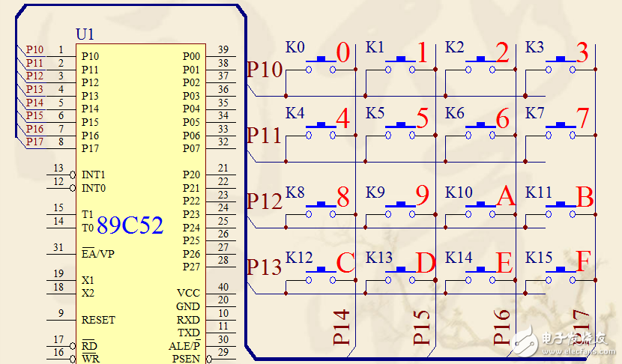The width and height of the screenshot is (622, 364).
Task: Click the large red P10 row label
Action: point(265,70)
